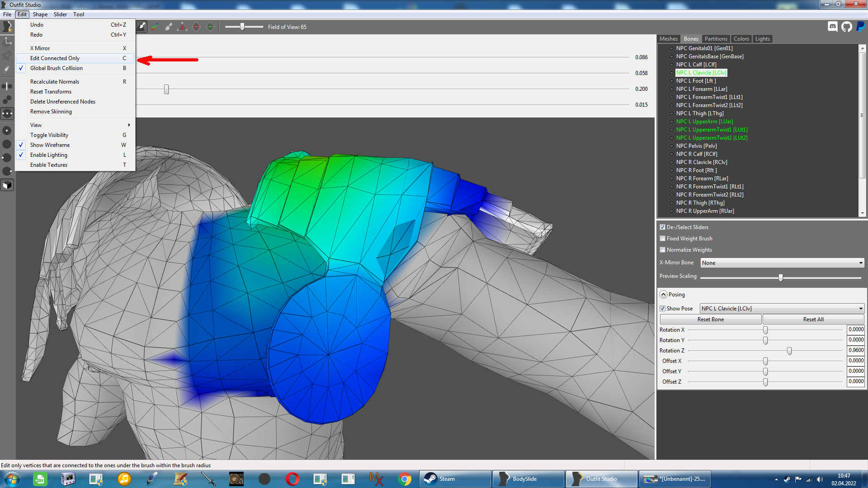This screenshot has width=868, height=488.
Task: Select the split edge tool
Action: click(210, 27)
